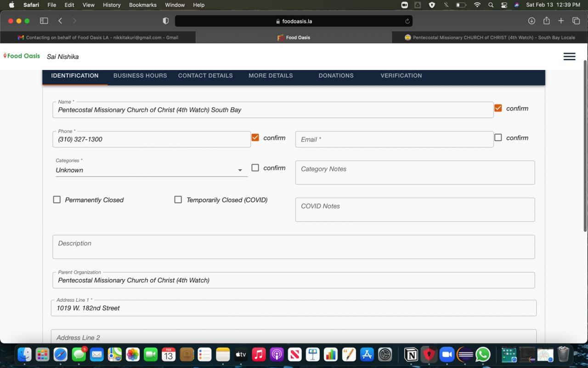
Task: Open Messages from the dock
Action: pyautogui.click(x=79, y=354)
